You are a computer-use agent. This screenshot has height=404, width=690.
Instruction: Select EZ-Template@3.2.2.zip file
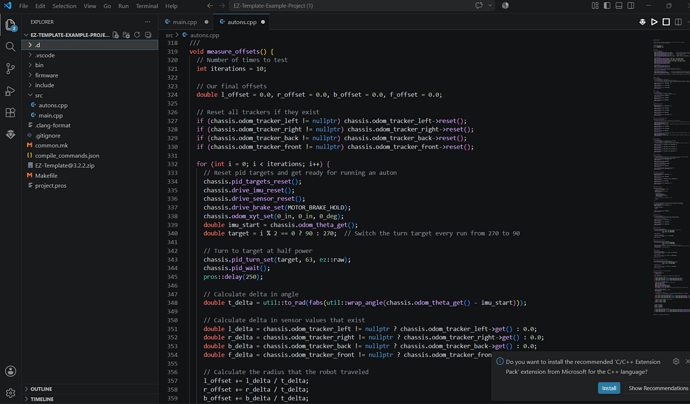point(90,165)
